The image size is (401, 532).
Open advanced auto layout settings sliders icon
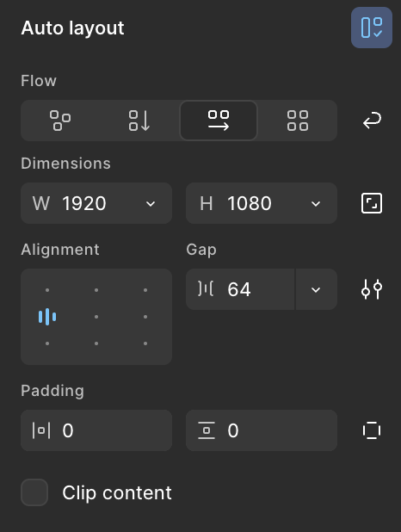(372, 289)
